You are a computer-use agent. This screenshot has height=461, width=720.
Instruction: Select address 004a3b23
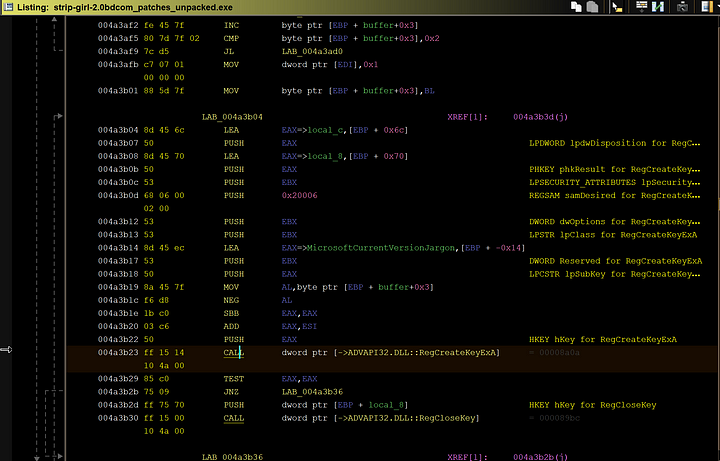pyautogui.click(x=118, y=353)
